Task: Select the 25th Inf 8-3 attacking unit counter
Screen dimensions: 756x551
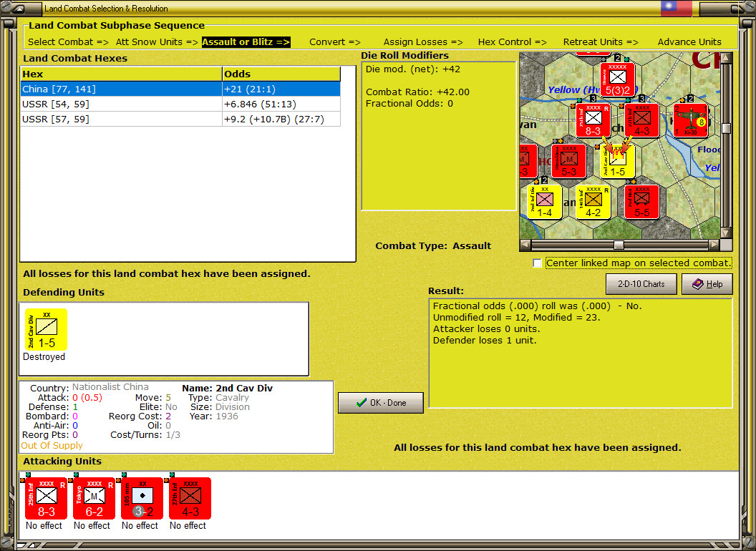Action: click(46, 498)
